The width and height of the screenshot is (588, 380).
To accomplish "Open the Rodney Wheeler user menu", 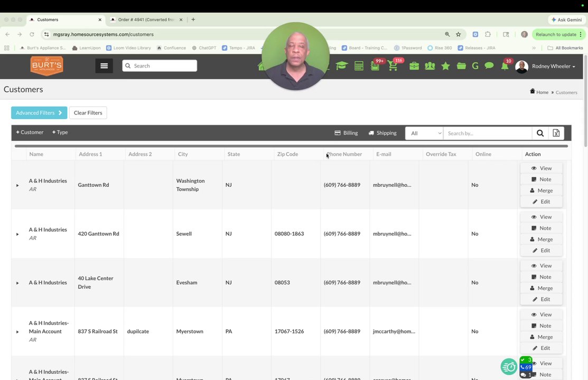I will point(553,66).
